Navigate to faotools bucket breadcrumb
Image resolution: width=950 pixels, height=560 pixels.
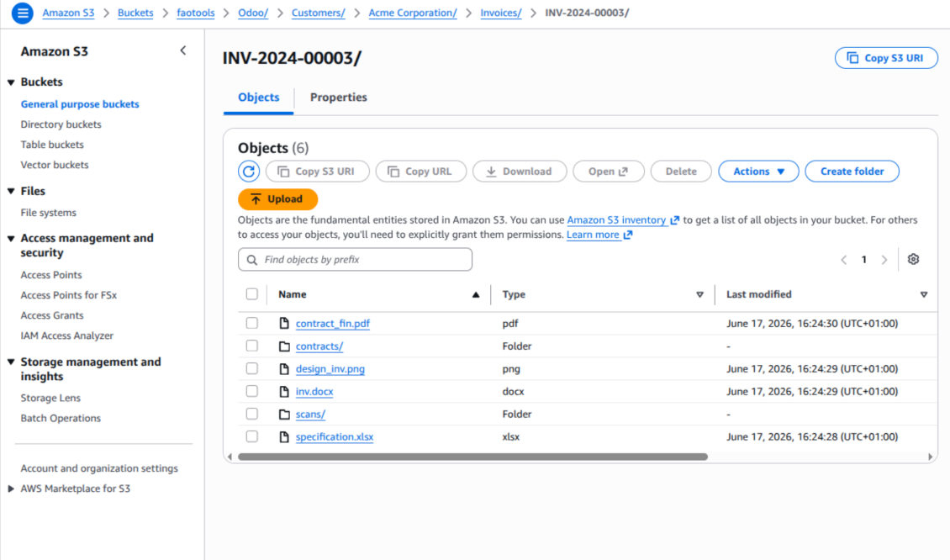(196, 13)
